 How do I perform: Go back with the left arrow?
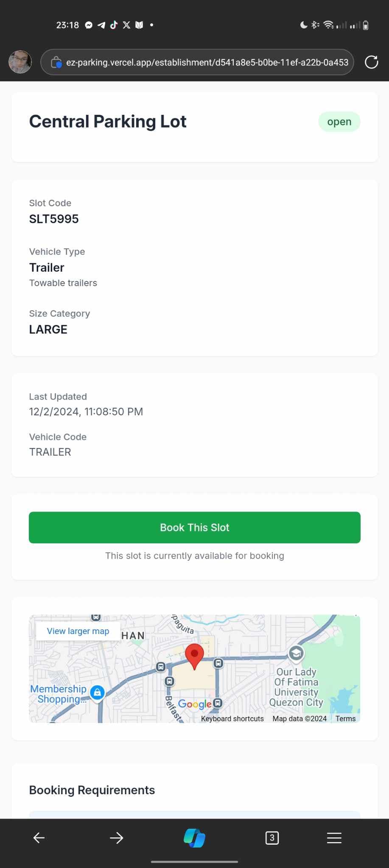coord(39,837)
